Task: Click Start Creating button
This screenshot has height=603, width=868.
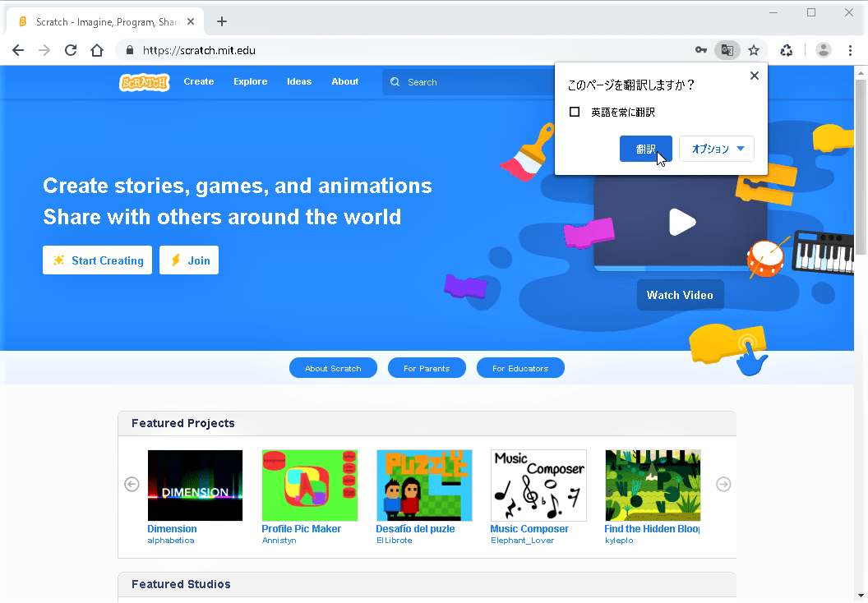Action: pyautogui.click(x=98, y=260)
